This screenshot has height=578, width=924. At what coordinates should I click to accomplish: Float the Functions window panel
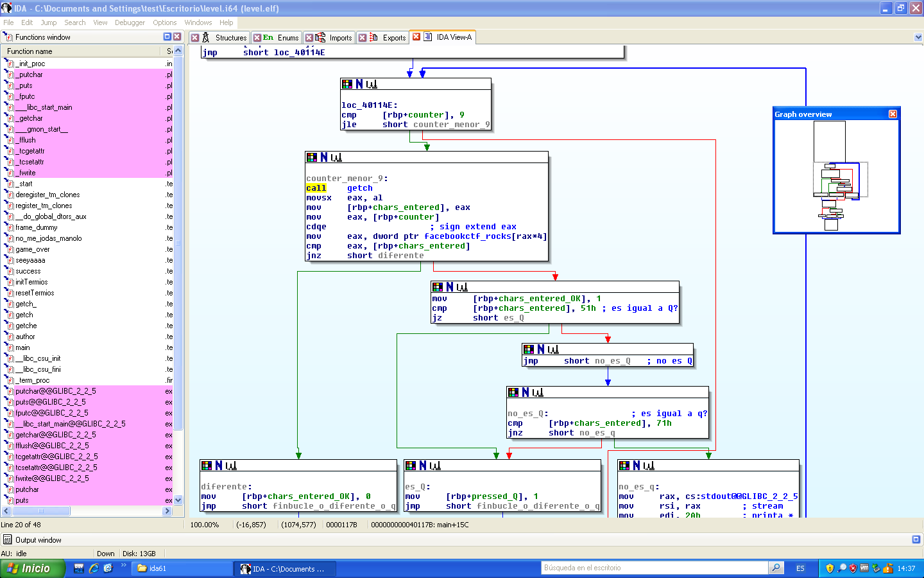tap(167, 37)
